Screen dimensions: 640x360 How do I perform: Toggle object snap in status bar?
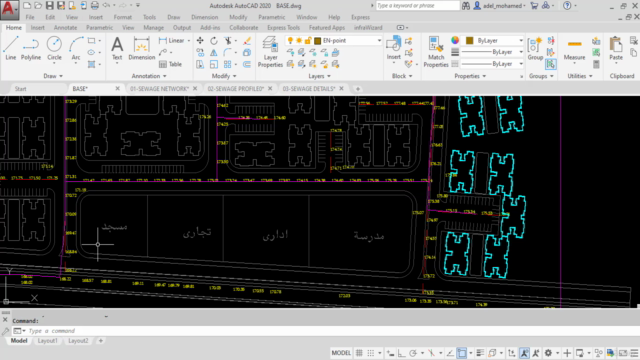[462, 353]
